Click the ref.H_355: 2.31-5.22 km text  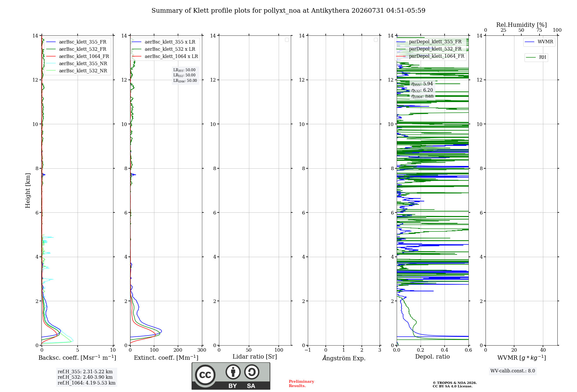point(85,372)
